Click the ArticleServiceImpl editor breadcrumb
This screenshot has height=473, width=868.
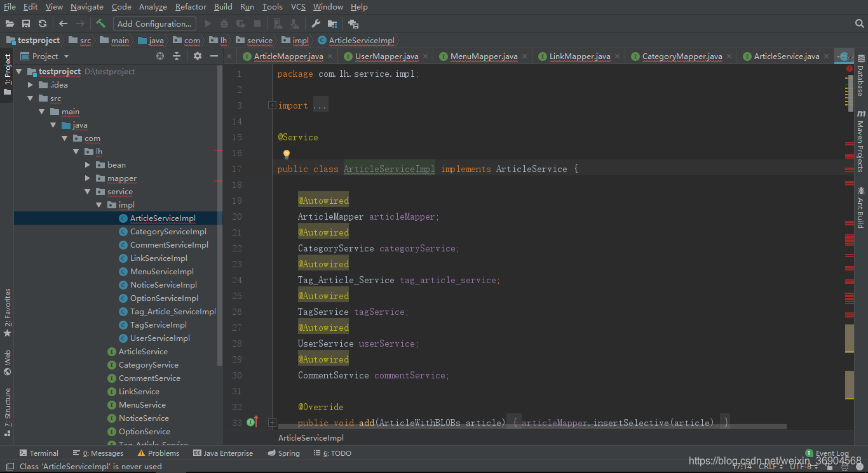[x=311, y=438]
